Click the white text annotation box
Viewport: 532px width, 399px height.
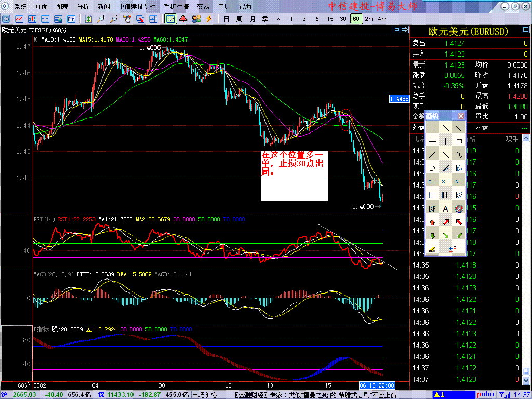(295, 176)
